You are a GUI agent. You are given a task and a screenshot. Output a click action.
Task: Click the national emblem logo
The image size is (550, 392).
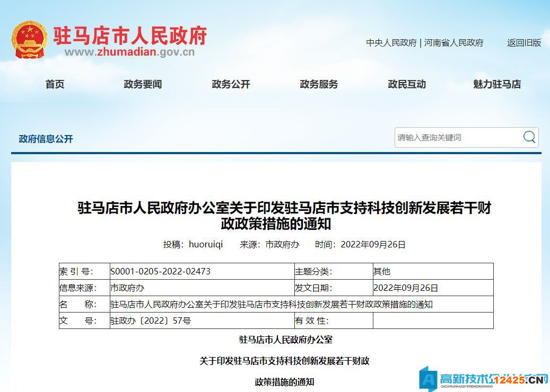pyautogui.click(x=30, y=40)
